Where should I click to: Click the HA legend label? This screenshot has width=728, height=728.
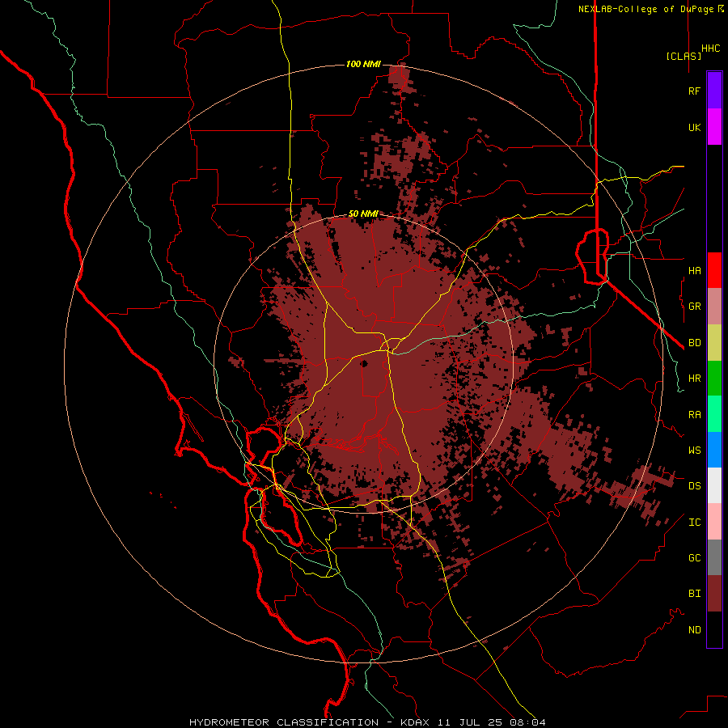point(694,271)
